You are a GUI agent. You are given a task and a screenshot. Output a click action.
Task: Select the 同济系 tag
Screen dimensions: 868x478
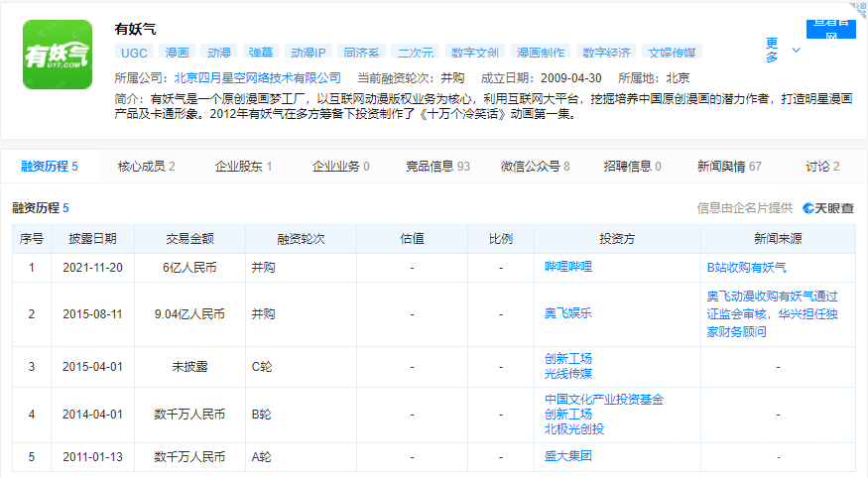[361, 53]
